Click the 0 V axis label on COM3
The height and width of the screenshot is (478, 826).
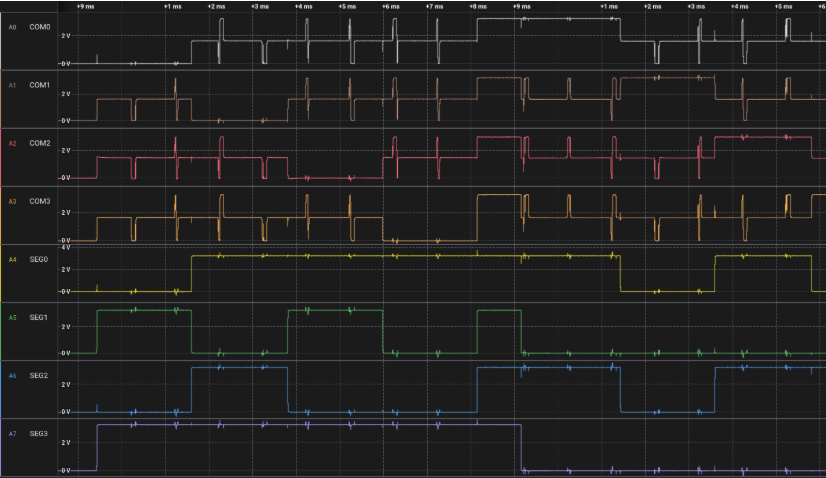(x=66, y=240)
